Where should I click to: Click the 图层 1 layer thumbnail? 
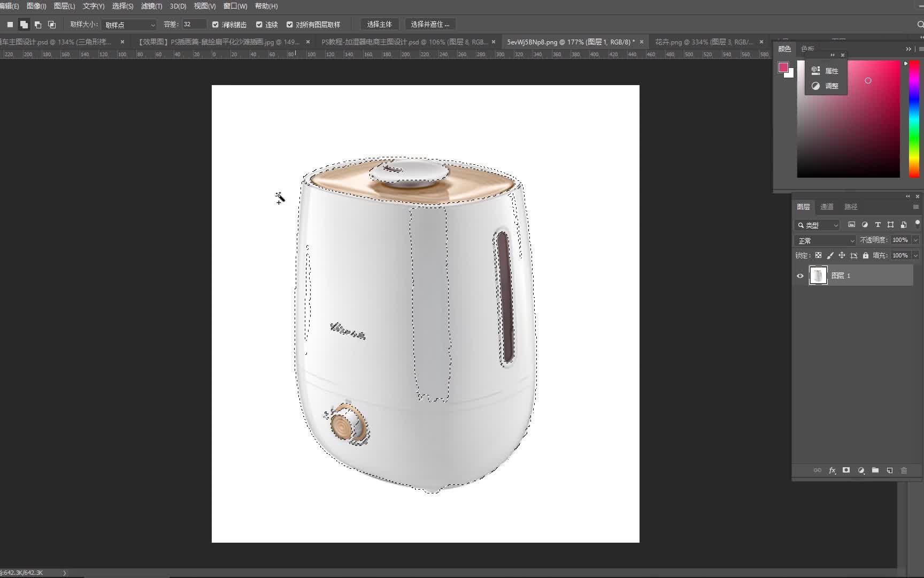coord(818,276)
